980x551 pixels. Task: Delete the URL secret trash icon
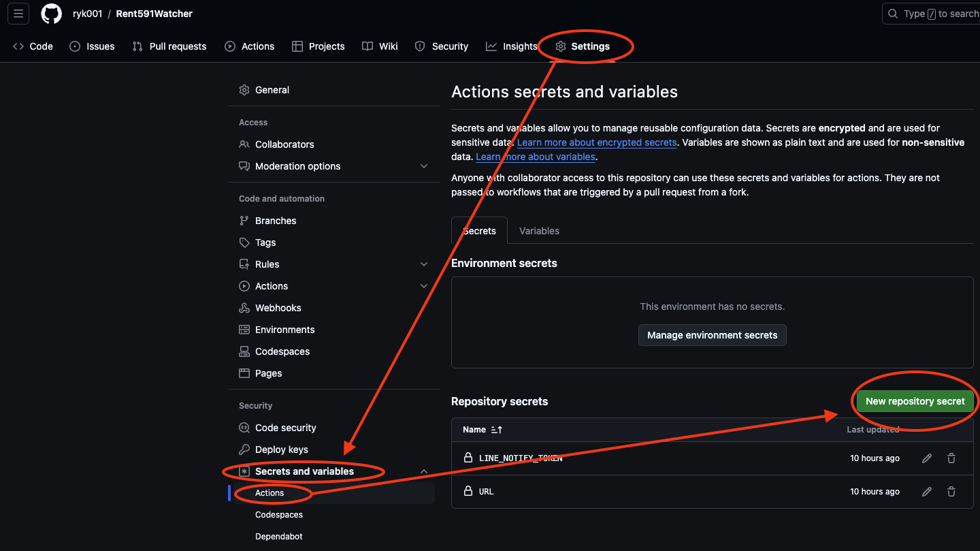point(951,492)
